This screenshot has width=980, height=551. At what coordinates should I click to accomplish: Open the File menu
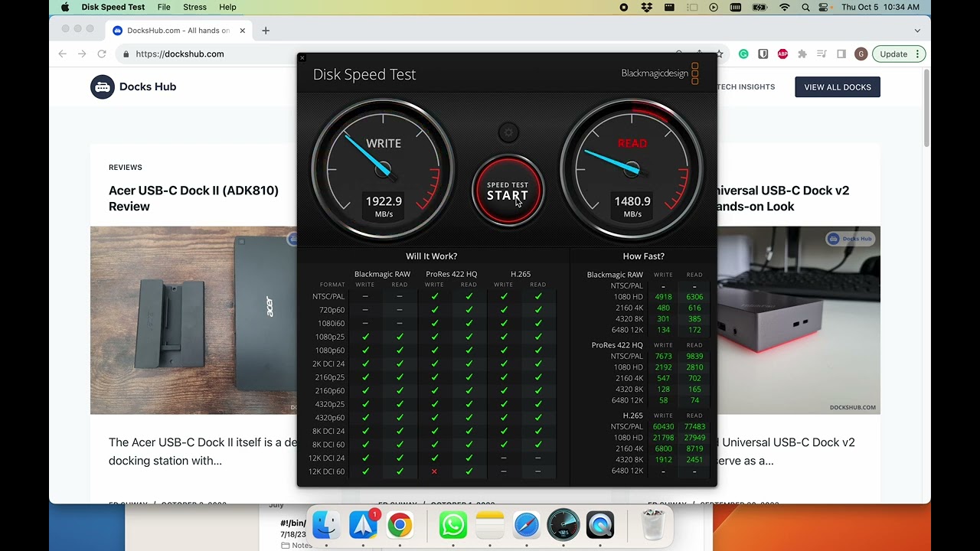click(164, 7)
